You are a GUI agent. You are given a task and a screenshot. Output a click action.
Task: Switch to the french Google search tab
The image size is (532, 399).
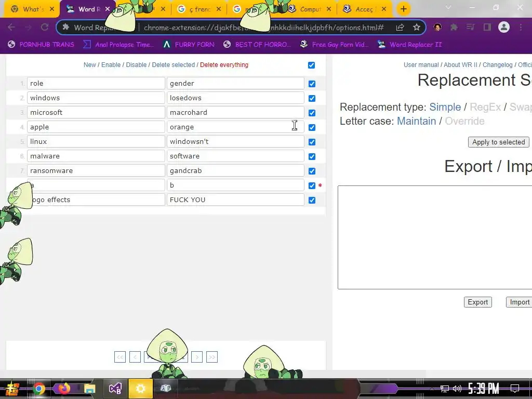[x=200, y=9]
